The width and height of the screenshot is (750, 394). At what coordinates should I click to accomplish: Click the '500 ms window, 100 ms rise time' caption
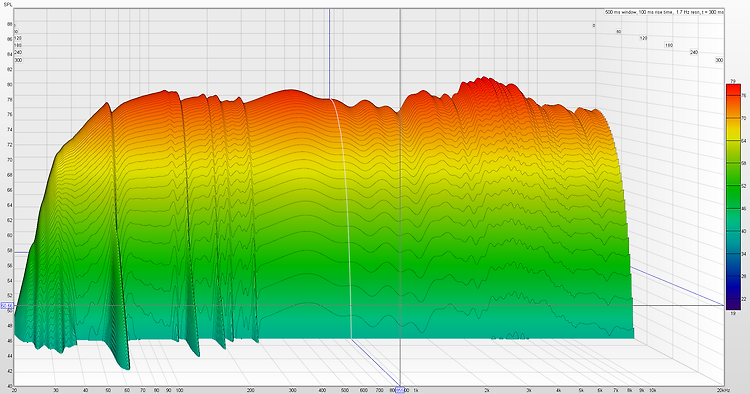click(639, 12)
